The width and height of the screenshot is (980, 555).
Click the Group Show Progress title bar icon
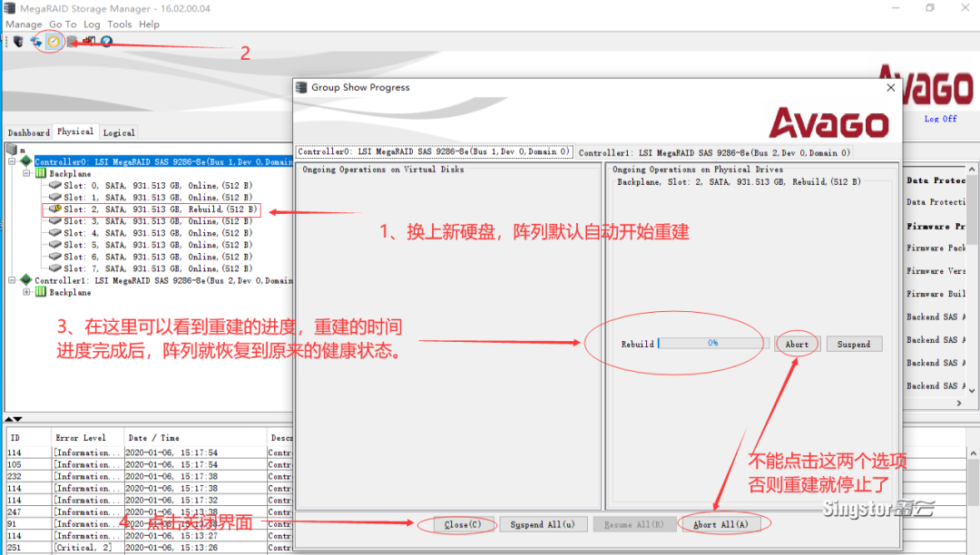pyautogui.click(x=301, y=87)
